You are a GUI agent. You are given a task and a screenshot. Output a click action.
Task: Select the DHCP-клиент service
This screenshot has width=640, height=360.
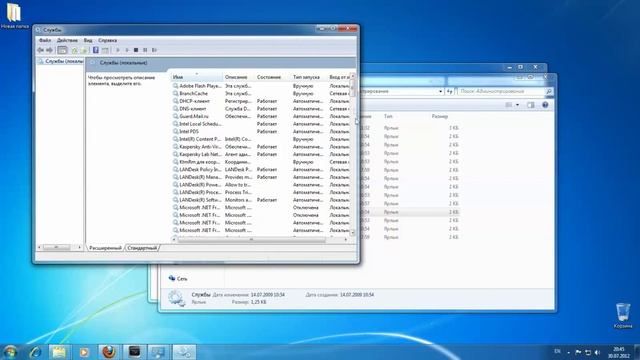point(260,101)
